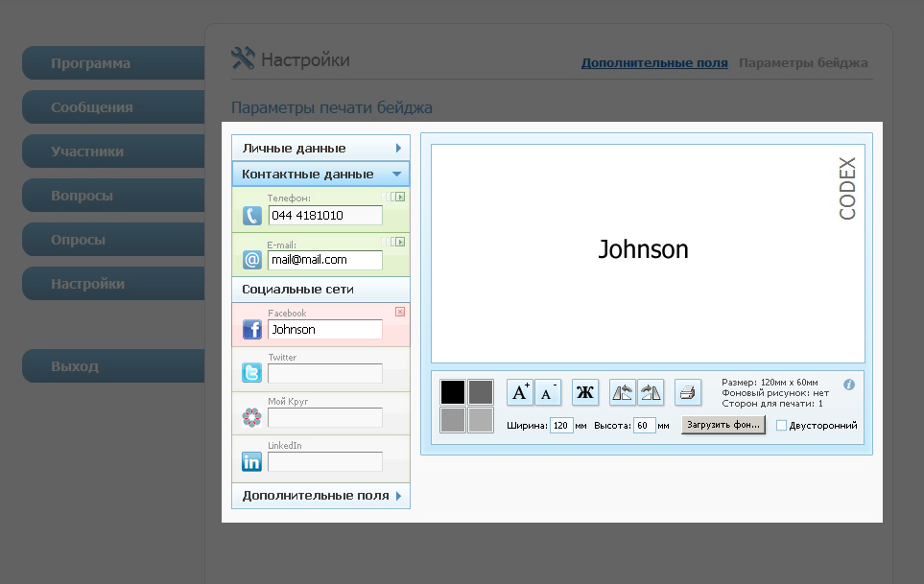Open the Программа menu item

point(113,63)
